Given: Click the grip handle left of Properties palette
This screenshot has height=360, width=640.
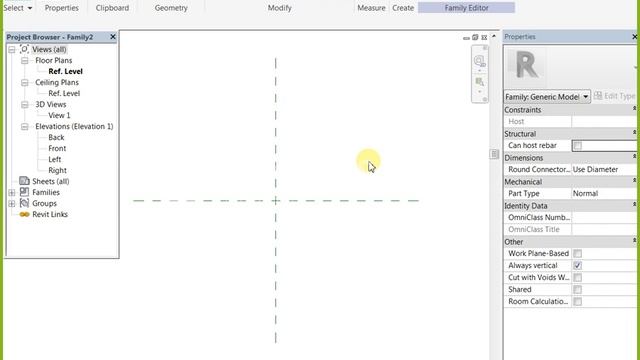Looking at the screenshot, I should tap(494, 154).
